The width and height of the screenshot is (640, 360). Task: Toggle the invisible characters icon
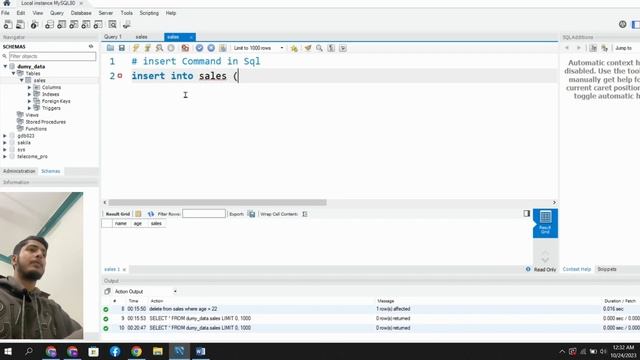pos(331,48)
